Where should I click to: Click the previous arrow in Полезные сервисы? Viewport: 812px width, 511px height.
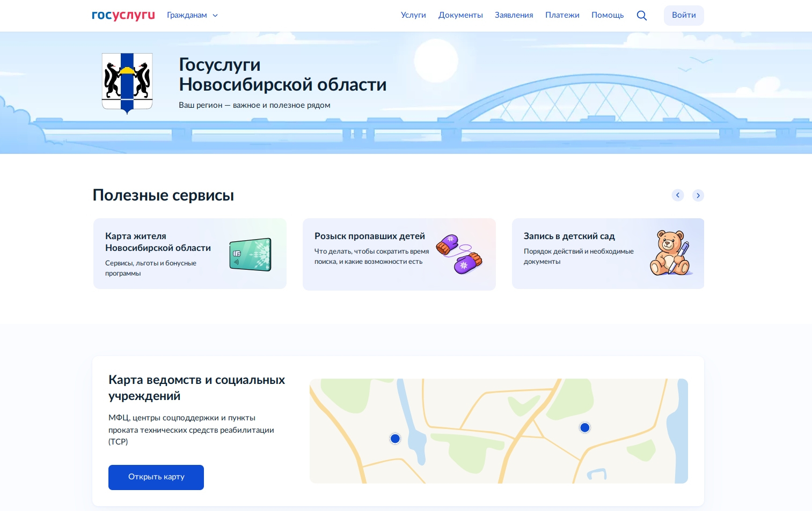[x=677, y=195]
